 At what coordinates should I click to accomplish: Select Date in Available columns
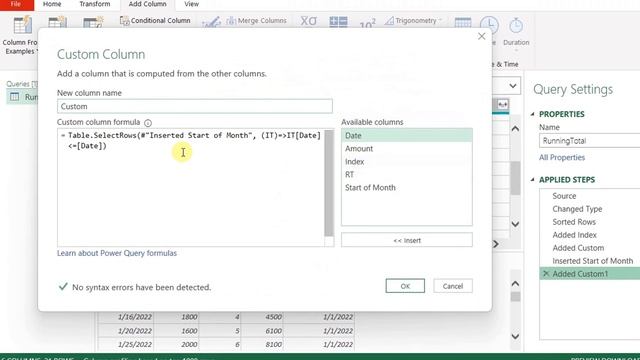tap(407, 136)
